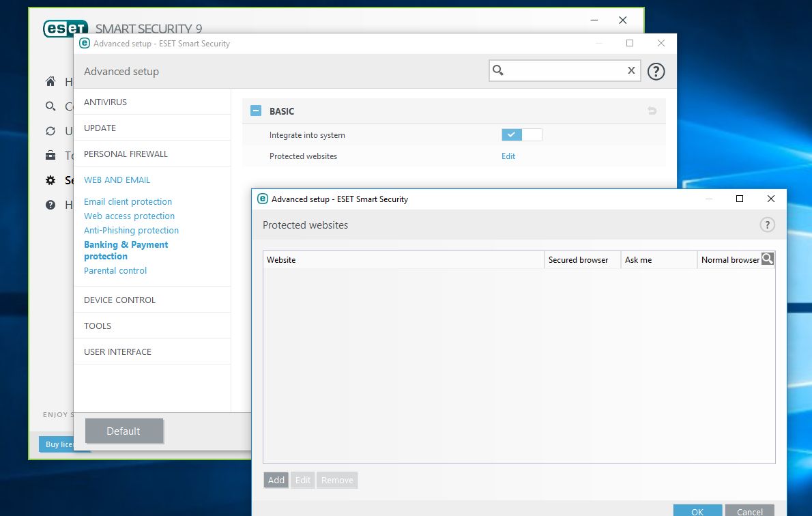Minimize the ESET Smart Security 9 main window
812x516 pixels.
(x=594, y=20)
